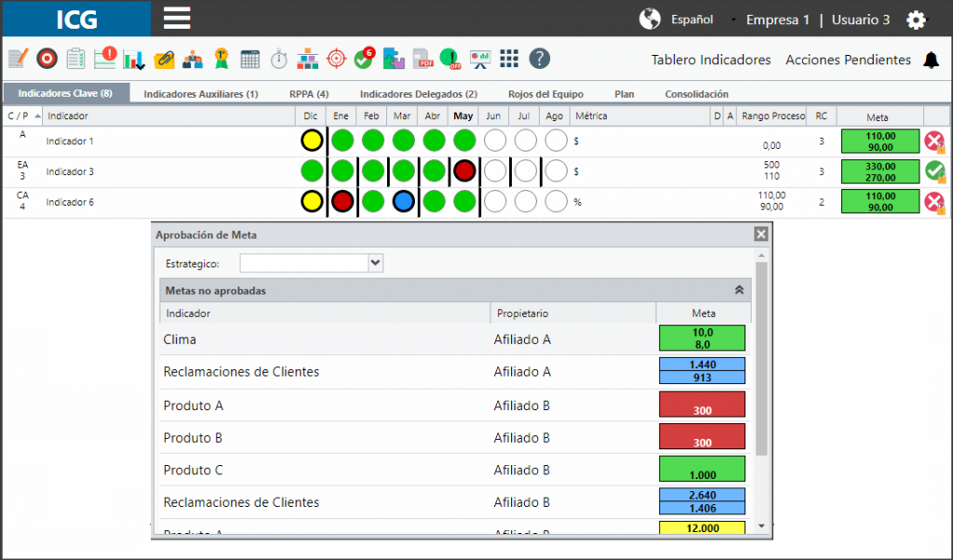Click the Estrategico input field
This screenshot has width=953, height=560.
pos(304,263)
